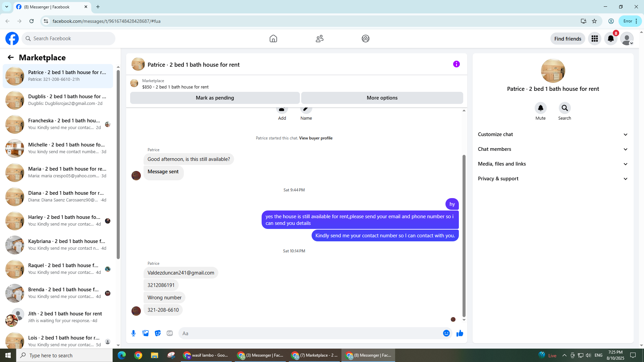The width and height of the screenshot is (644, 362).
Task: Expand Chat members section
Action: pyautogui.click(x=553, y=149)
